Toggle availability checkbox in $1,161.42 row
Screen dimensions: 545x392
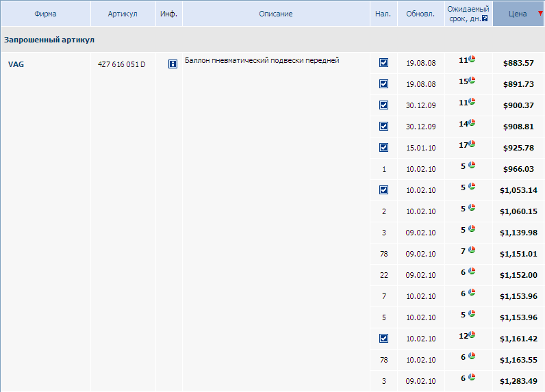383,338
